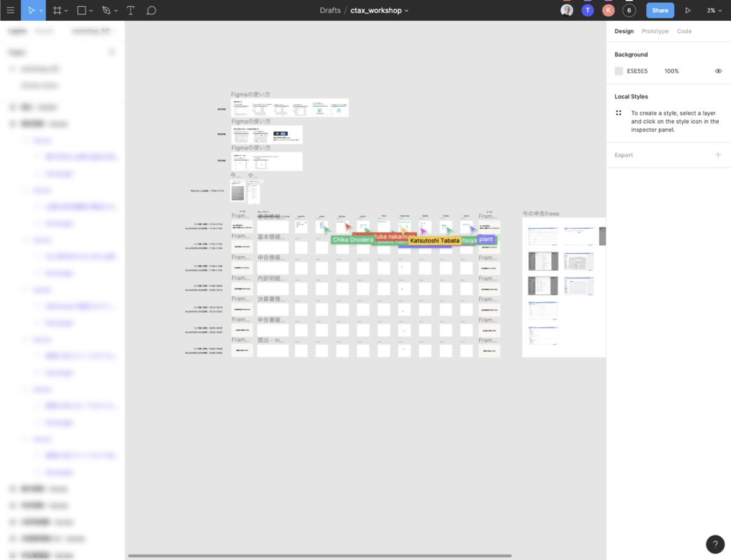Open the Background color swatch
The image size is (731, 560).
pyautogui.click(x=618, y=71)
